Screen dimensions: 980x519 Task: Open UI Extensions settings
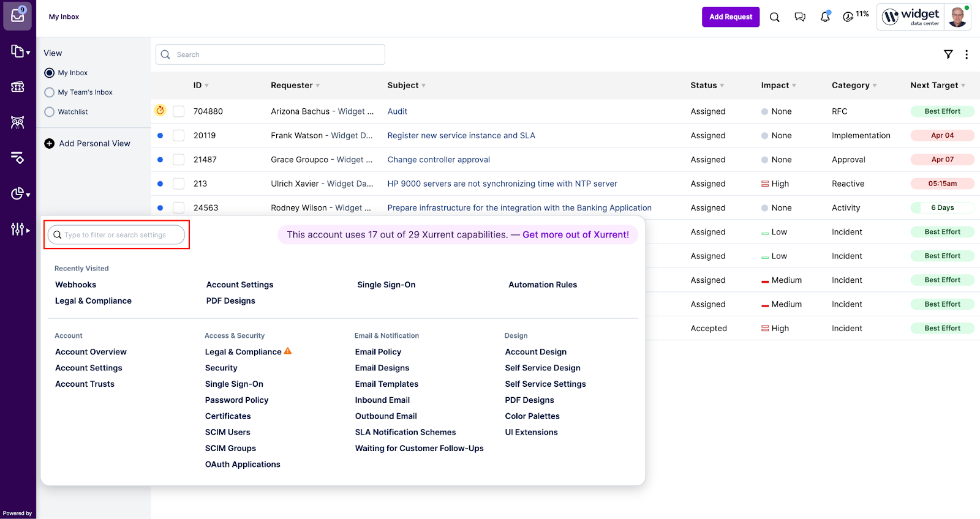(531, 432)
